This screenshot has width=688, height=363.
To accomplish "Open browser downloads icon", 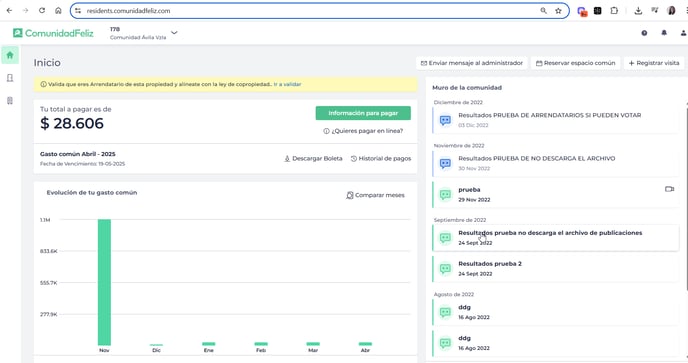I will point(638,11).
